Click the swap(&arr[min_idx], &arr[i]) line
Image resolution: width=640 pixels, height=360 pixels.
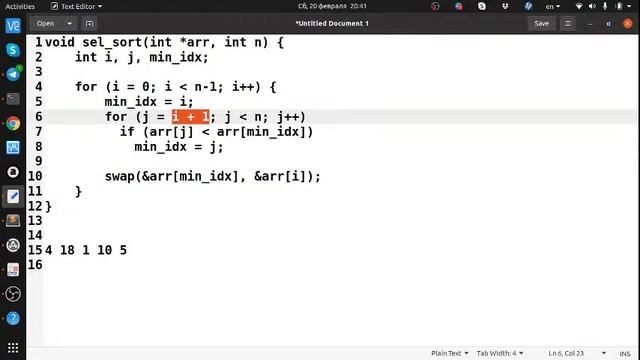coord(213,177)
